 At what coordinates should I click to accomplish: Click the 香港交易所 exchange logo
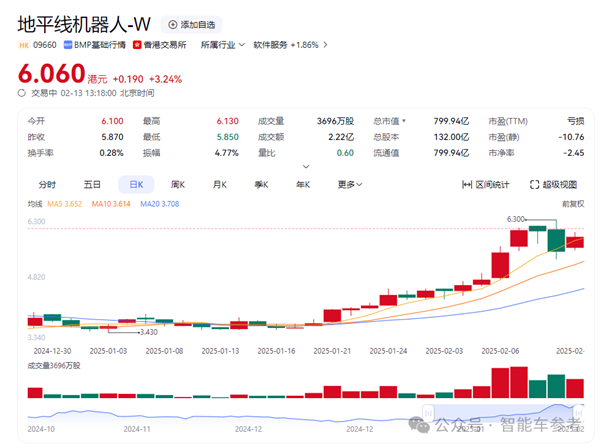137,45
